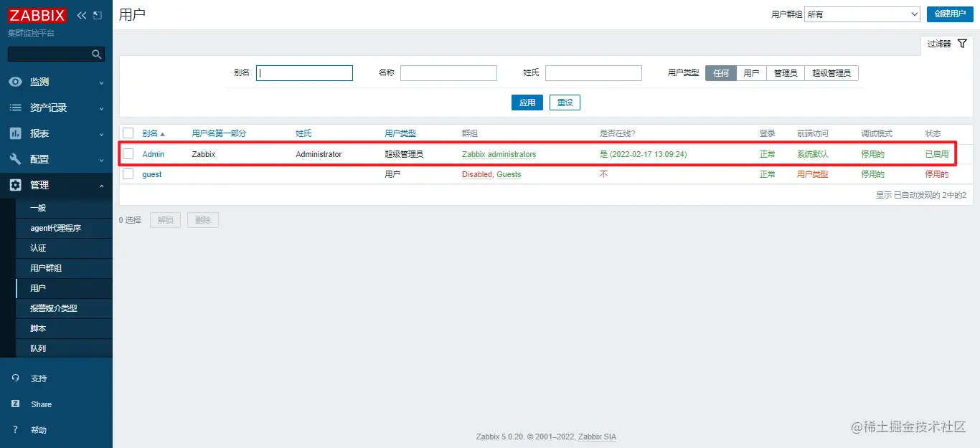Expand the 配置 menu section

coord(56,159)
